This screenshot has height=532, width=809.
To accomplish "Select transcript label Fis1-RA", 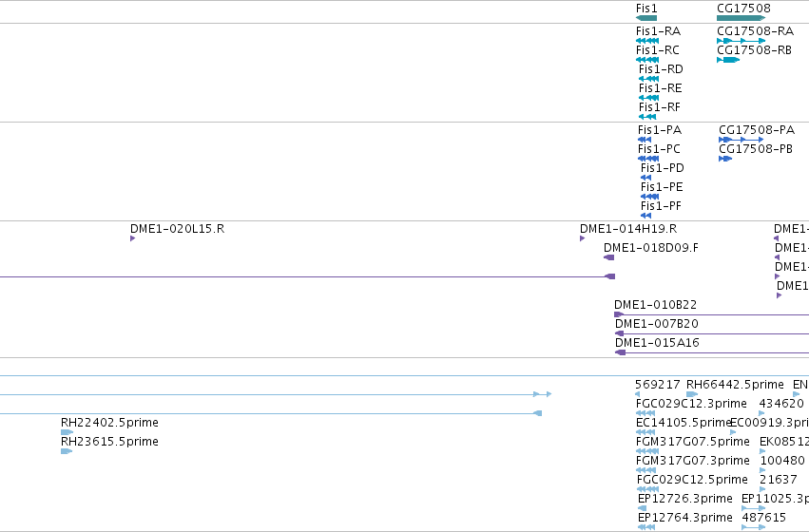I will pos(658,31).
